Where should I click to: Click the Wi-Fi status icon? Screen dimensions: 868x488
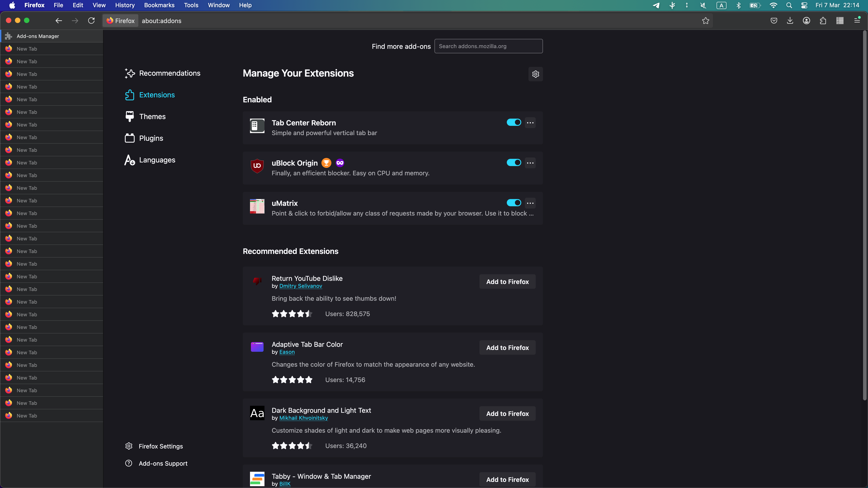pyautogui.click(x=773, y=5)
